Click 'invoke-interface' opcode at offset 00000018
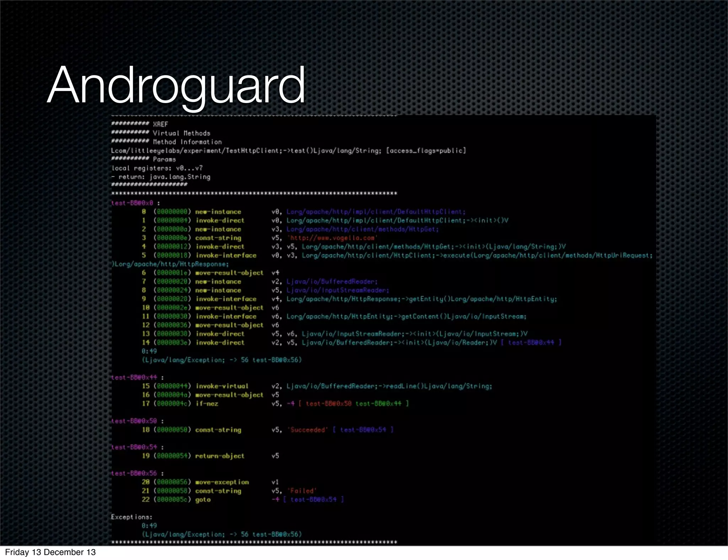The height and width of the screenshot is (560, 728). (226, 255)
